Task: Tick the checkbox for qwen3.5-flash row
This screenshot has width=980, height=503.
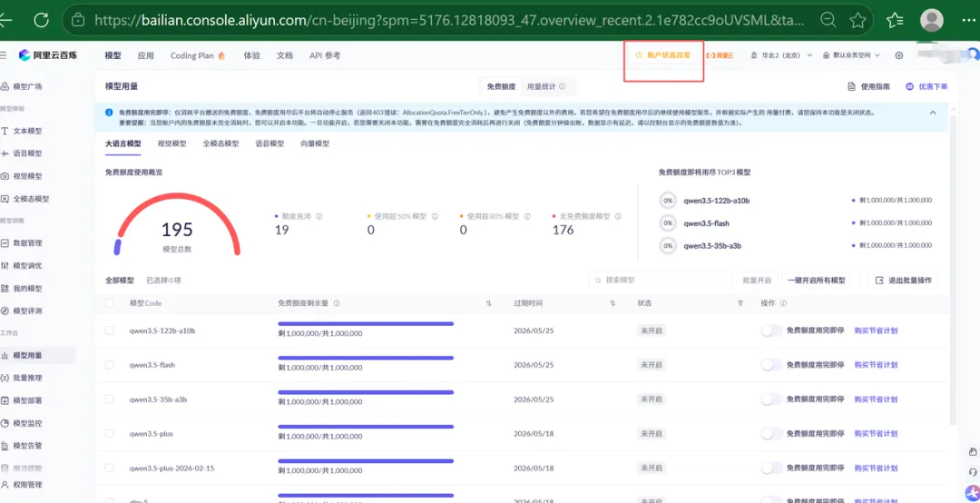Action: (110, 365)
